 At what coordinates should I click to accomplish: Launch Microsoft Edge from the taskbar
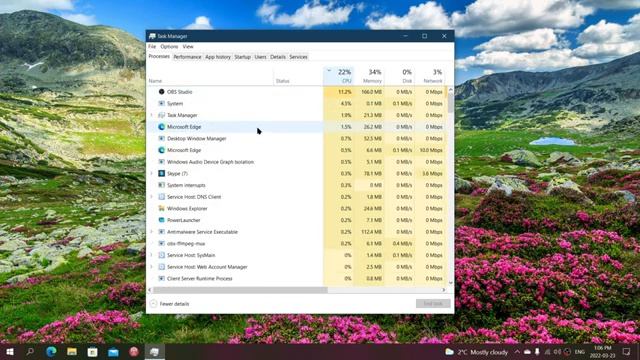(51, 351)
